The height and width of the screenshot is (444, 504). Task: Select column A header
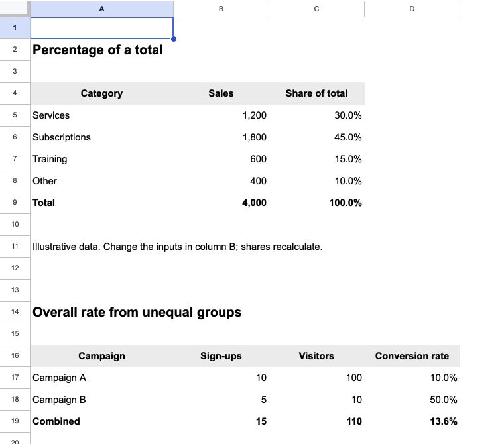coord(102,9)
